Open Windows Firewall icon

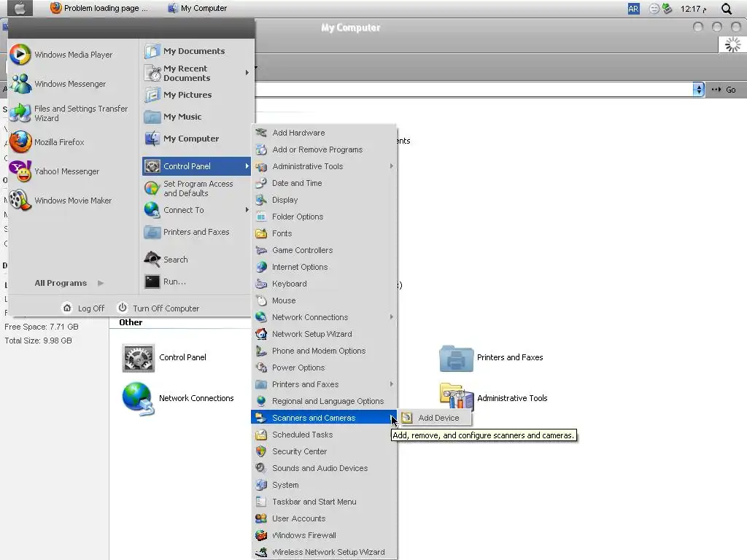(x=261, y=535)
